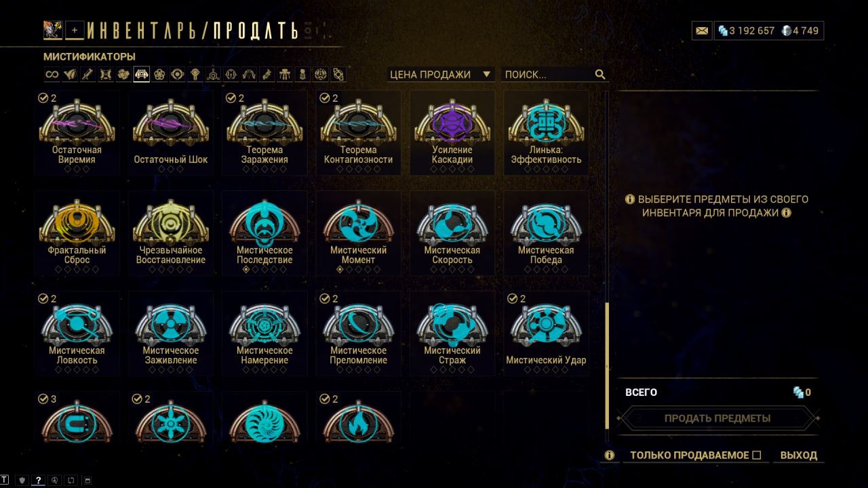Viewport: 868px width, 488px height.
Task: Click the info icon near Только продаваемое
Action: pos(610,455)
